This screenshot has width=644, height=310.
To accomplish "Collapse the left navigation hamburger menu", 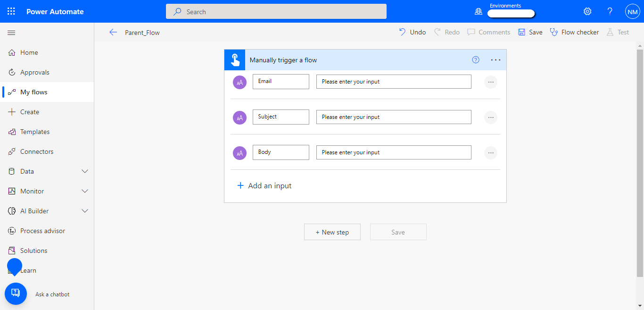I will coord(11,33).
